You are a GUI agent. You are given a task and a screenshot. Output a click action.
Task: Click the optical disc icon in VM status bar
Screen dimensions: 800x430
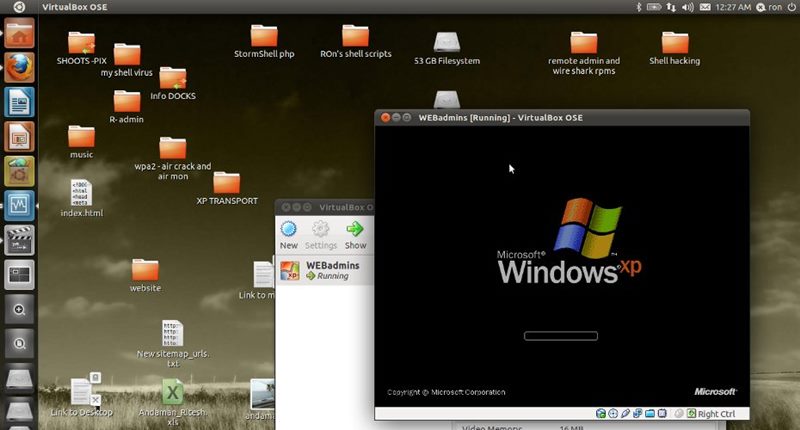pyautogui.click(x=613, y=414)
